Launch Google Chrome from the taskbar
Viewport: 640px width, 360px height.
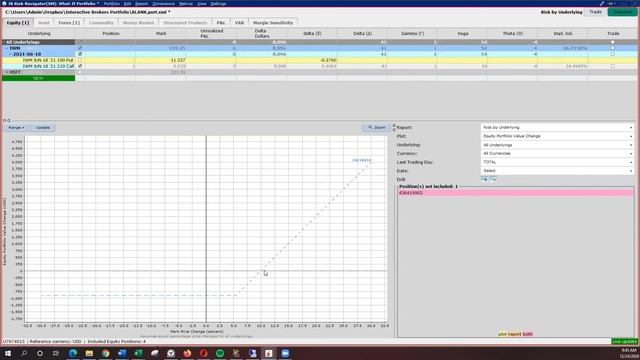106,353
